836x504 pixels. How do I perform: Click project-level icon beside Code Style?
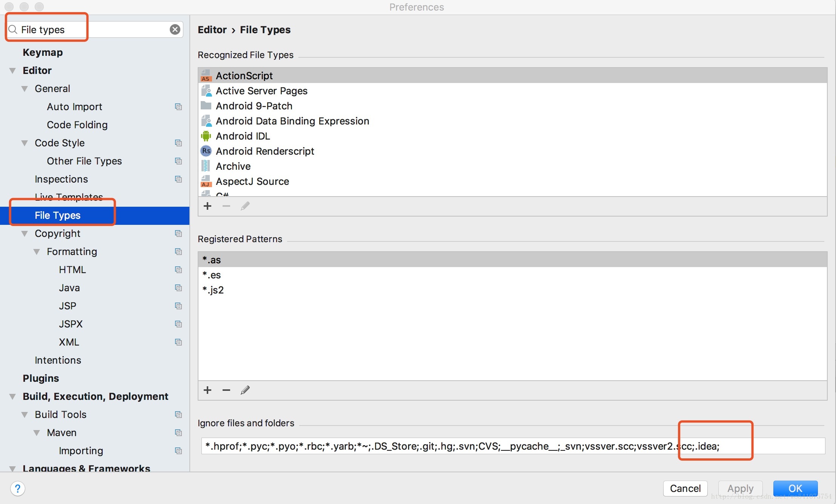178,143
